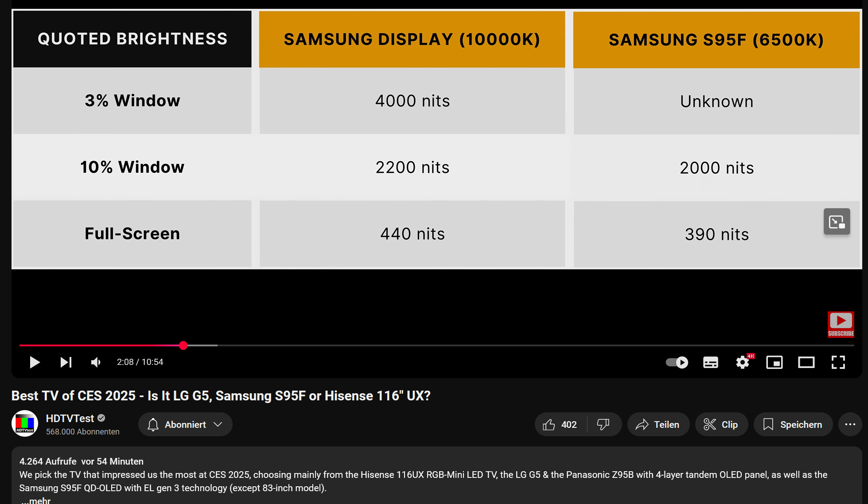Save the video with Speichern
This screenshot has height=504, width=868.
(x=793, y=424)
